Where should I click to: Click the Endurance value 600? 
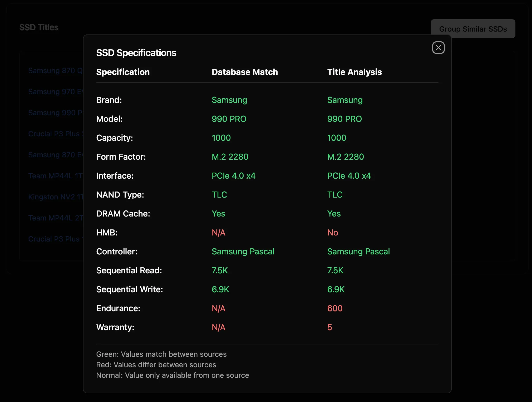click(334, 308)
